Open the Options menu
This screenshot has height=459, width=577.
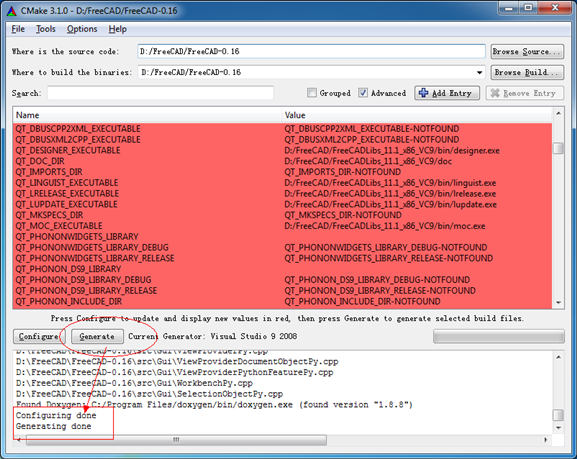[x=82, y=29]
